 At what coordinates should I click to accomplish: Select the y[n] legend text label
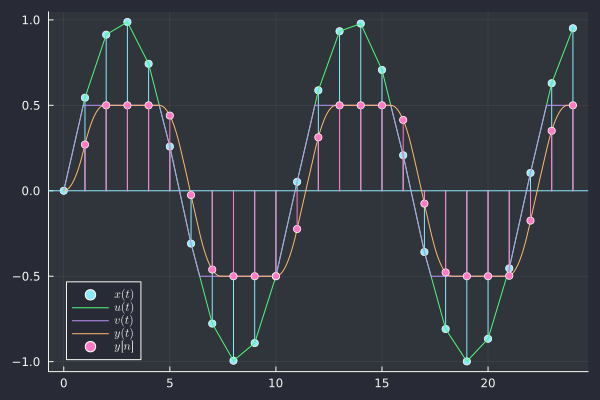coord(124,346)
